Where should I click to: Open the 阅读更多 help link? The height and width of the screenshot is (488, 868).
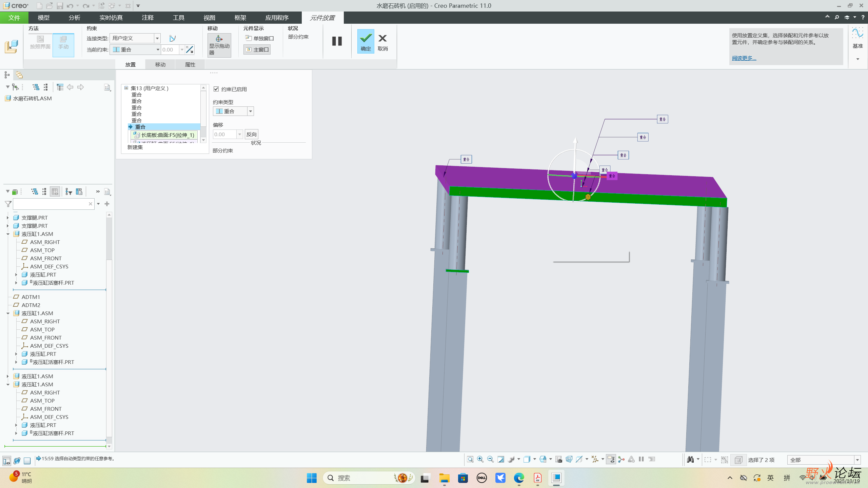(x=744, y=58)
